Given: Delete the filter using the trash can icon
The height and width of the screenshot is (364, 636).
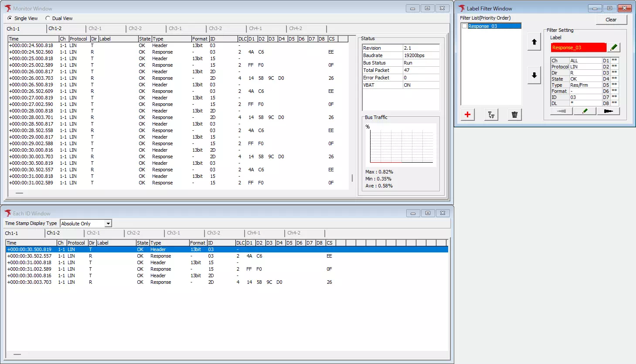Looking at the screenshot, I should pos(514,115).
